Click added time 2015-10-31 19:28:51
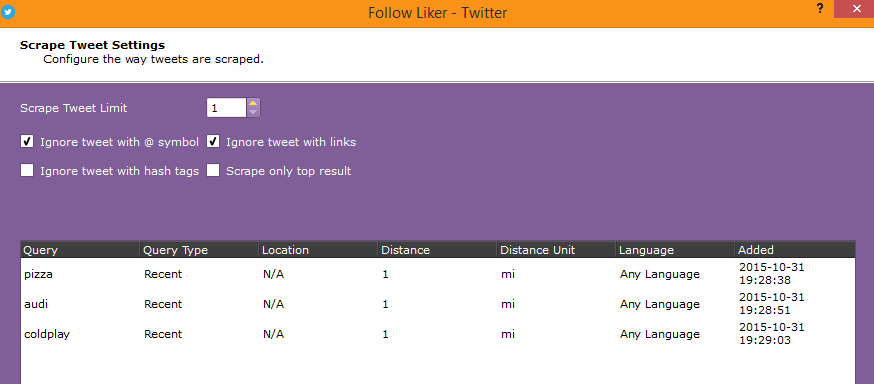 click(772, 304)
